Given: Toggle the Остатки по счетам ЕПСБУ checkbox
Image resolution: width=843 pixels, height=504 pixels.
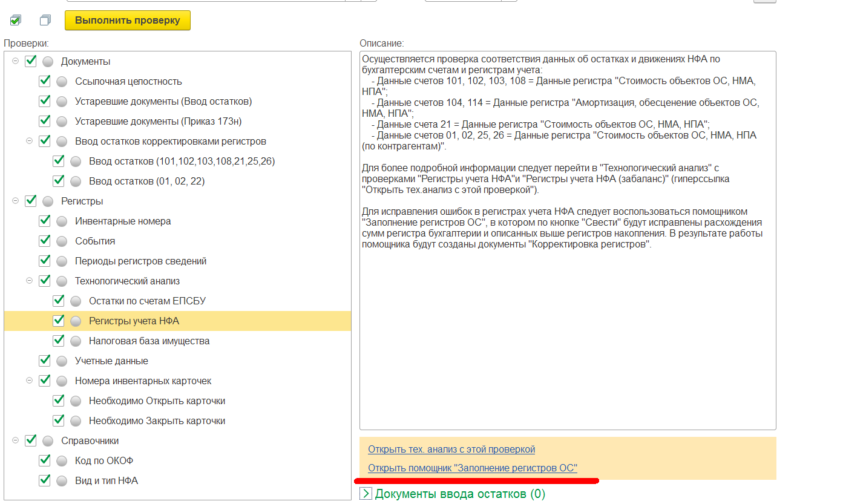Looking at the screenshot, I should [x=58, y=301].
